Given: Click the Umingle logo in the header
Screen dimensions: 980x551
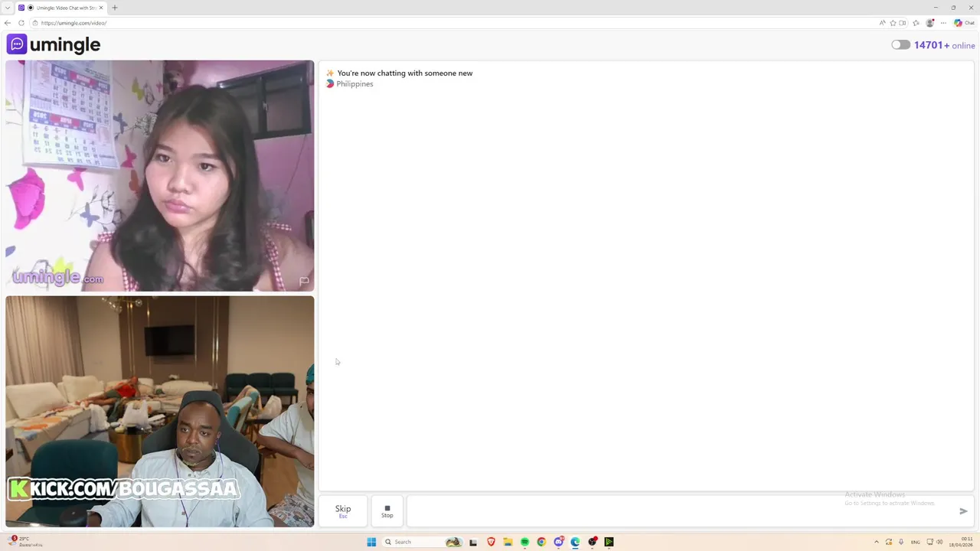Looking at the screenshot, I should click(54, 44).
